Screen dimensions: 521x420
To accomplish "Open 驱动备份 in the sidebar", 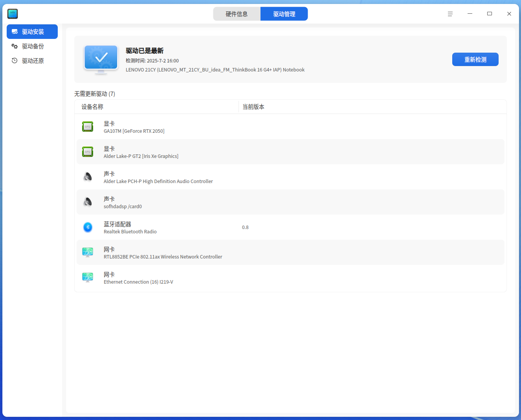I will (x=32, y=46).
